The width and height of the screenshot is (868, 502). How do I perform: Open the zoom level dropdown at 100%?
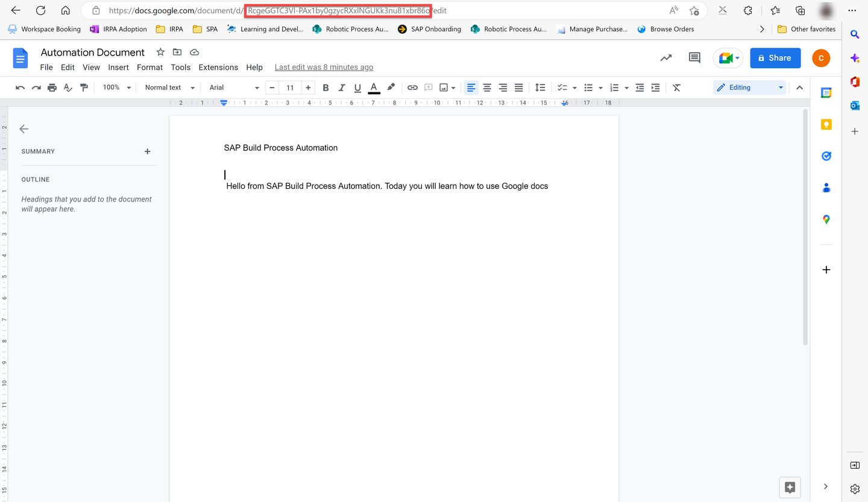tap(116, 87)
